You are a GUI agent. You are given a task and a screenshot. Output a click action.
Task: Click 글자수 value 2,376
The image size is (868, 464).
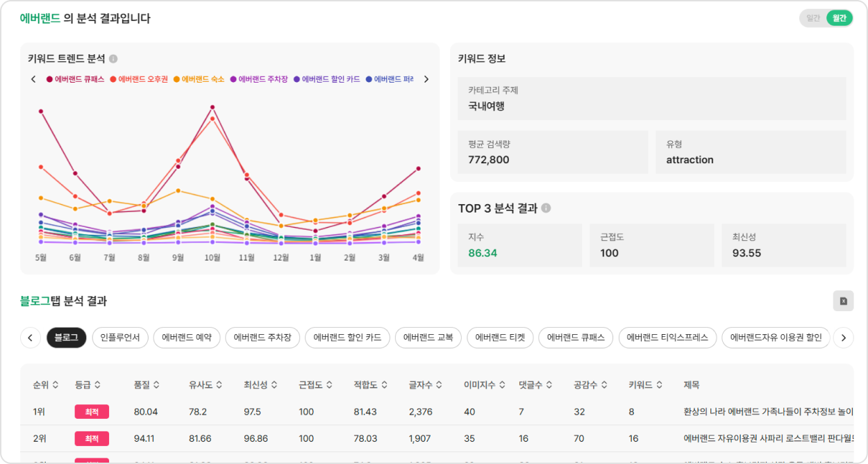click(x=421, y=412)
